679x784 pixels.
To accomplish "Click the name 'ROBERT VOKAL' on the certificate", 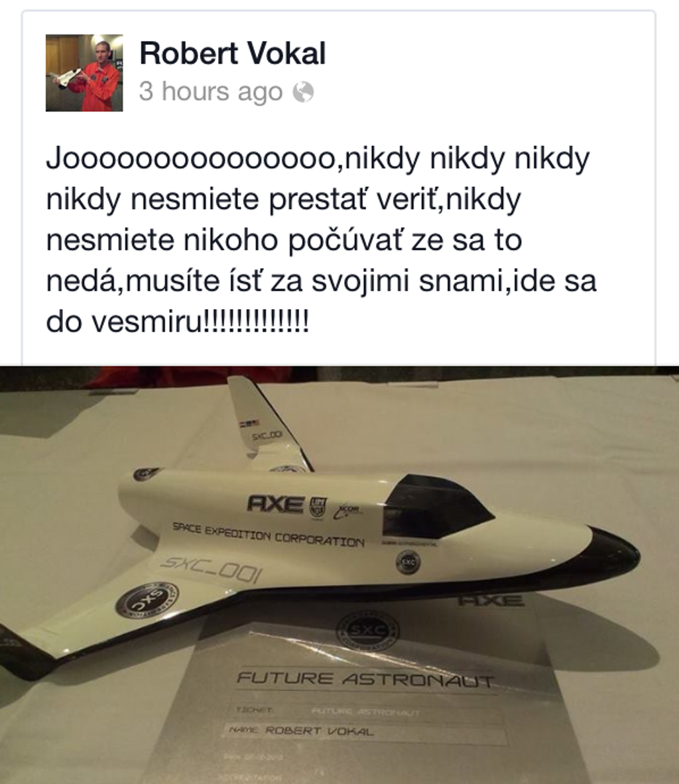I will [x=319, y=731].
